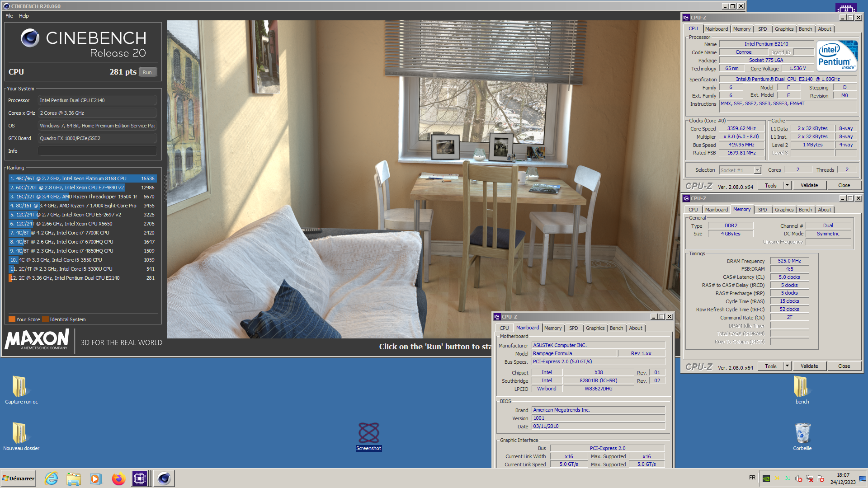Click the Rampage Formula model field
The height and width of the screenshot is (488, 868).
tap(574, 353)
